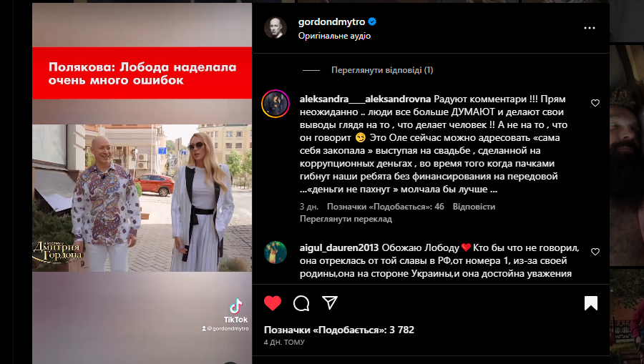This screenshot has width=644, height=364.
Task: Like aigul_dauren2013's comment with heart icon
Action: tap(595, 252)
